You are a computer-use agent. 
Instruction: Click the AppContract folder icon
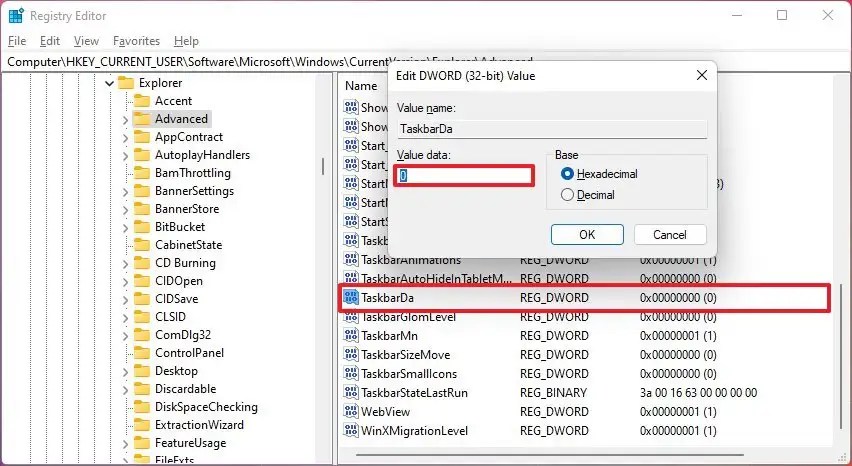142,136
